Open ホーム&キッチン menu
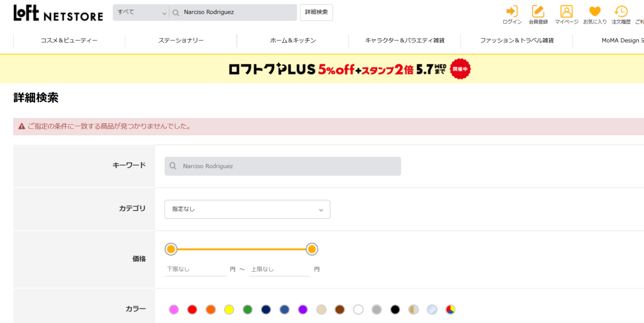Screen dimensions: 644x323 pos(293,40)
